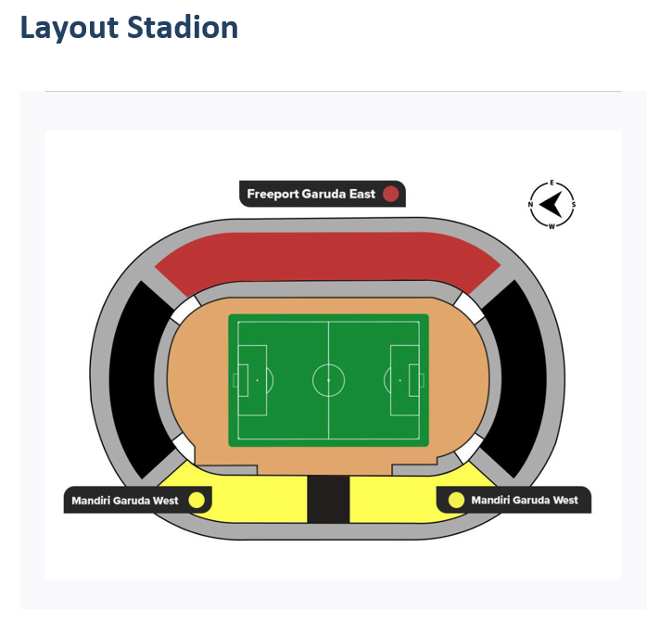Click the right goal penalty box
672x624 pixels.
coord(404,380)
